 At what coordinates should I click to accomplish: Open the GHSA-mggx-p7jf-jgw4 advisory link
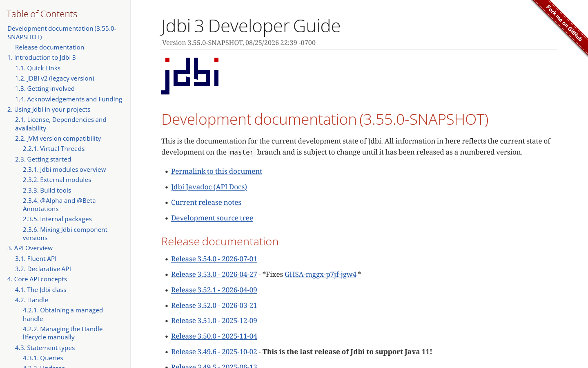(321, 274)
